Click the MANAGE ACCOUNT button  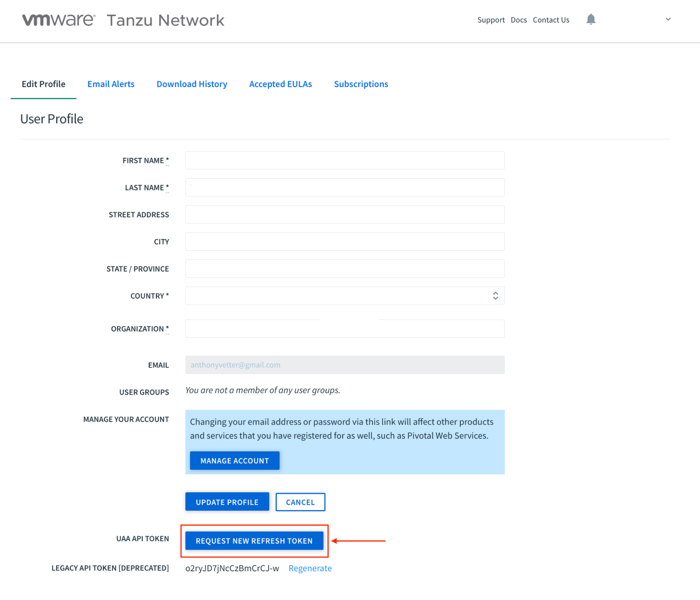(x=234, y=460)
